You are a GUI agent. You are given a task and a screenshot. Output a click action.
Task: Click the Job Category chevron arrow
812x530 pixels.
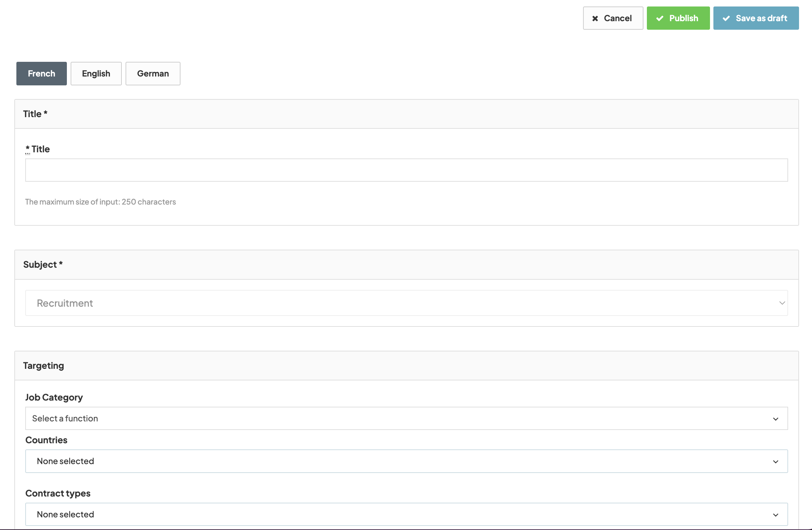[775, 419]
